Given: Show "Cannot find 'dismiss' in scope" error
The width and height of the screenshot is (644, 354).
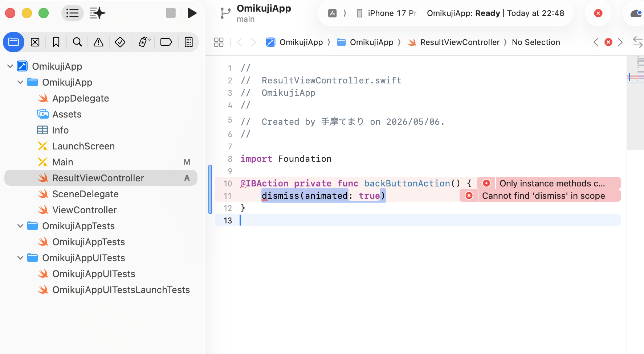Looking at the screenshot, I should coord(543,195).
